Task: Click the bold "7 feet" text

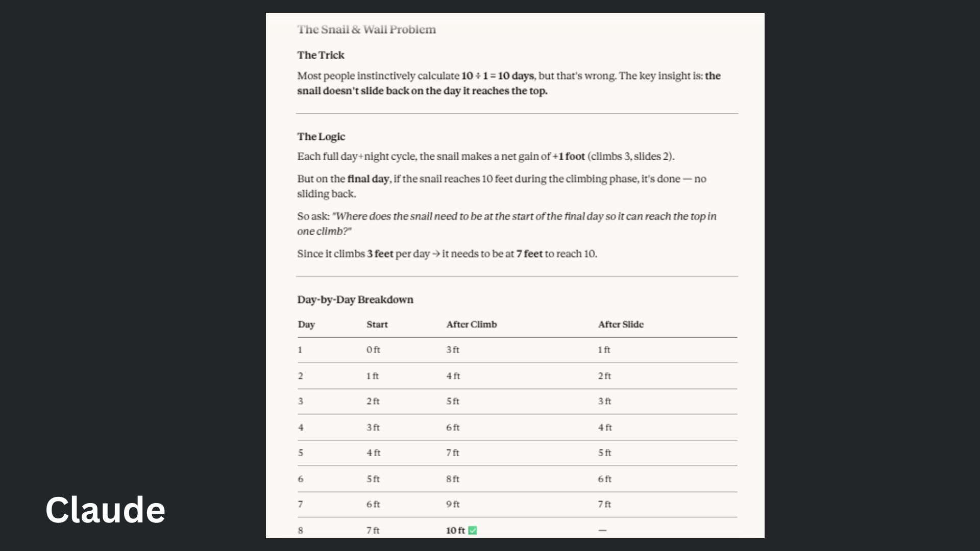Action: [x=529, y=254]
